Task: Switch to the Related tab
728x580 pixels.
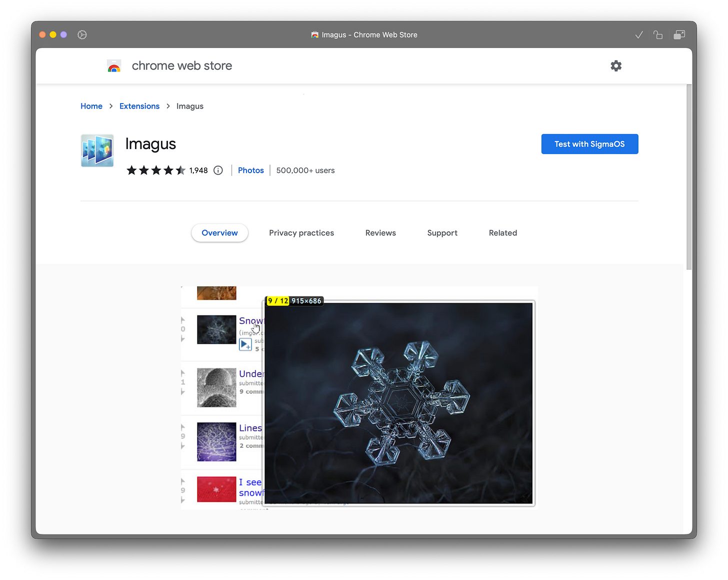Action: [x=503, y=233]
